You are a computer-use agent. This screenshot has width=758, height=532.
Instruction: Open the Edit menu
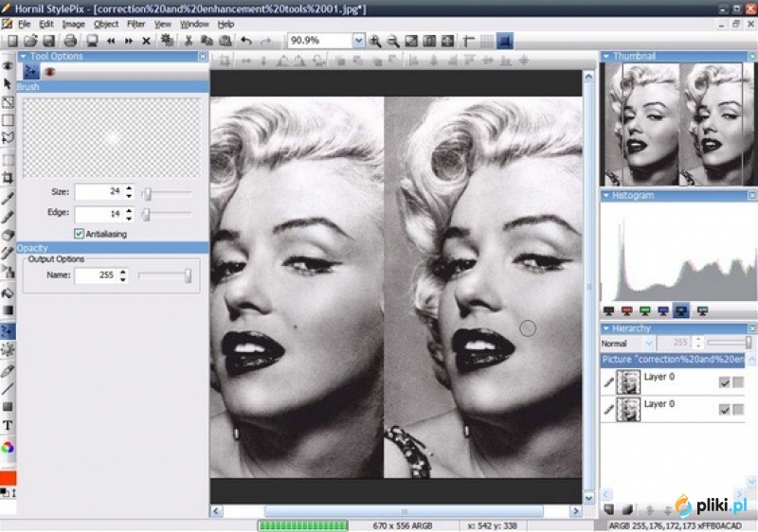point(46,24)
